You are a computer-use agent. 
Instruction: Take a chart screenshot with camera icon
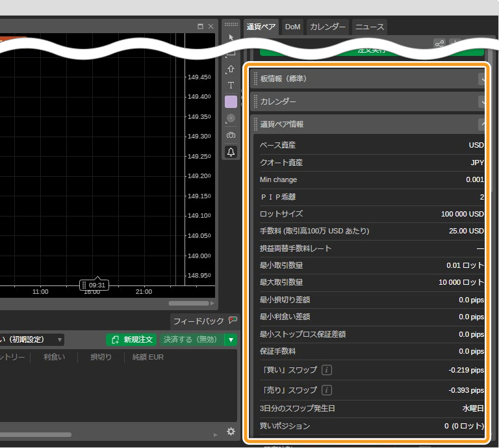(x=231, y=135)
